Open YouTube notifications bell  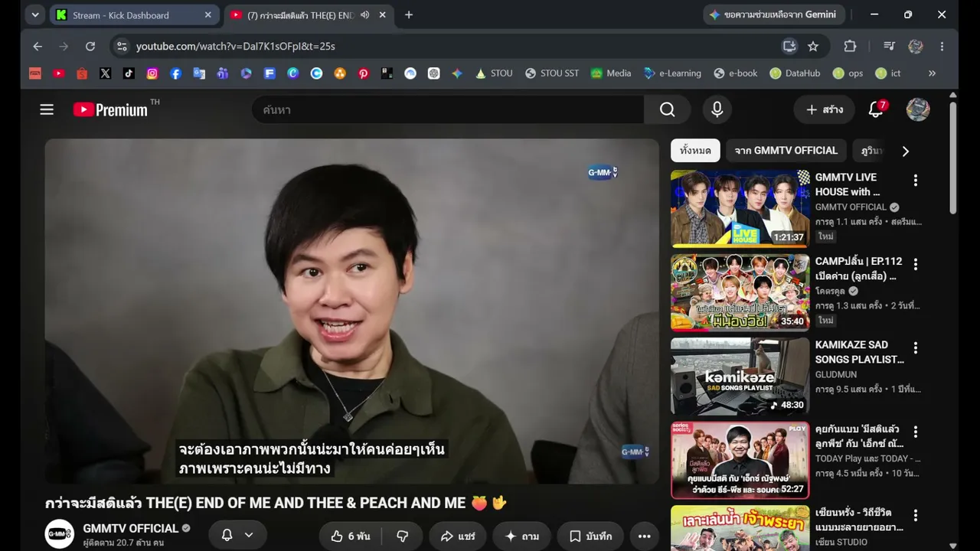[x=877, y=109]
